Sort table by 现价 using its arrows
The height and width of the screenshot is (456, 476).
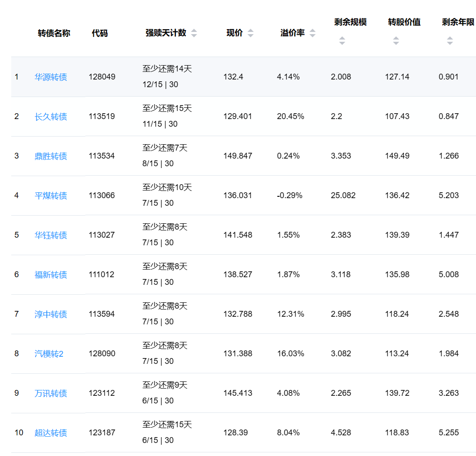(251, 33)
